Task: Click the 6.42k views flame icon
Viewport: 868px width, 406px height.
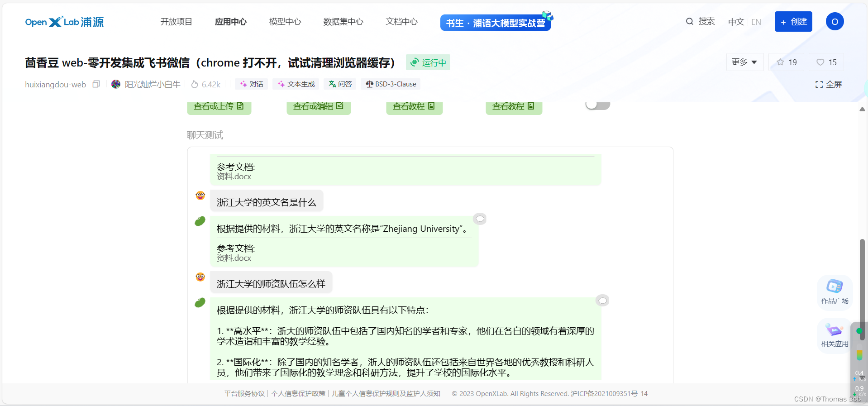Action: (x=195, y=84)
